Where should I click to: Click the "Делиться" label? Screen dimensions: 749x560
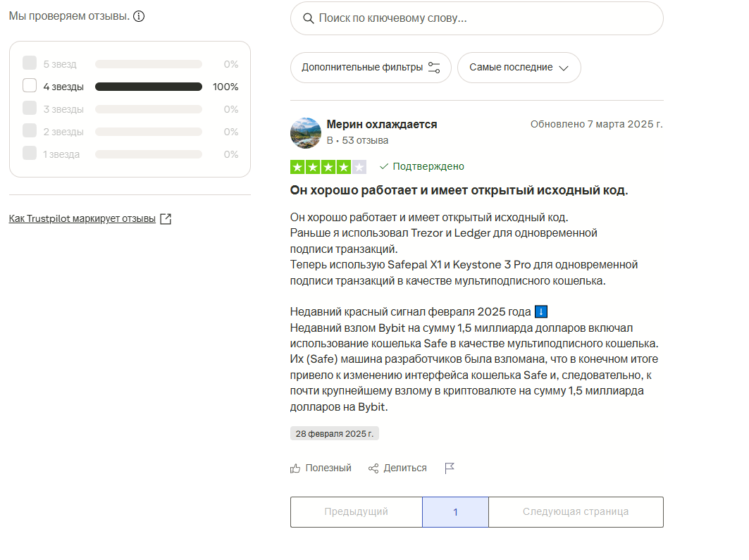(x=405, y=468)
